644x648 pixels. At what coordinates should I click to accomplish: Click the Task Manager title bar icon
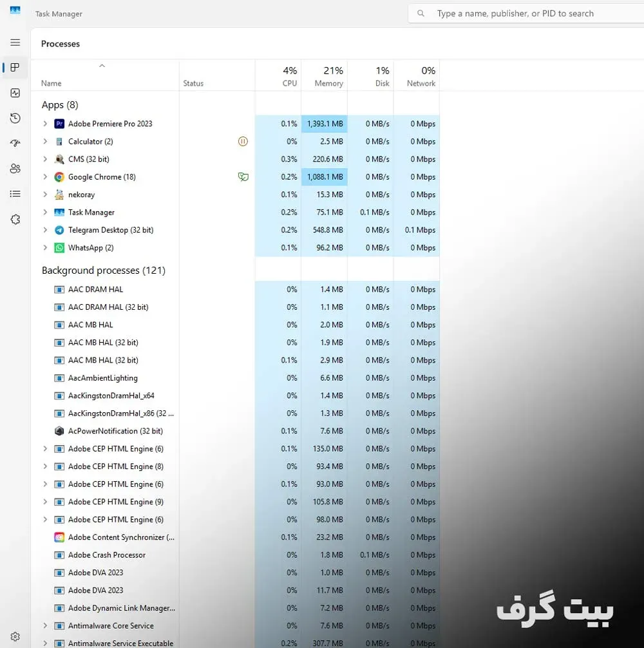15,10
